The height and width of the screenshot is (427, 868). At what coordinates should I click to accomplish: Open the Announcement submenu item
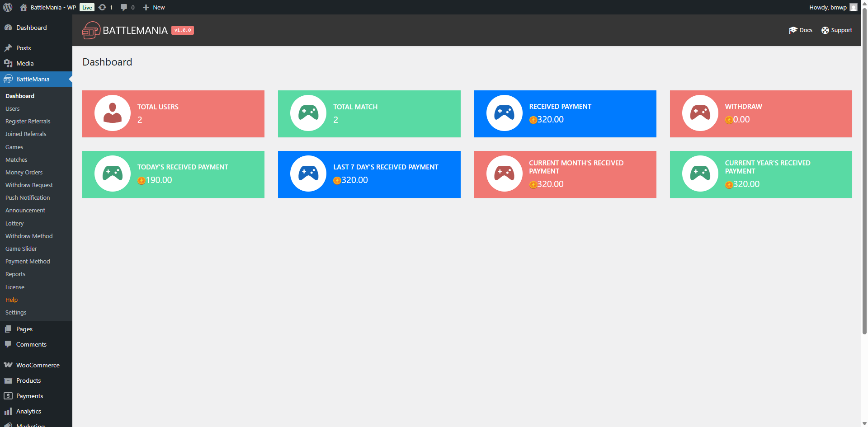[25, 211]
